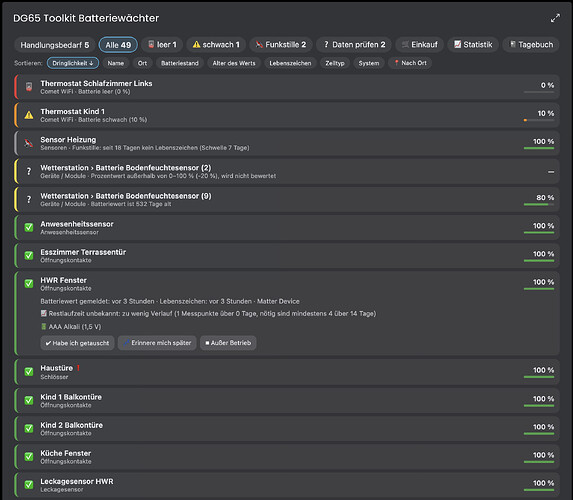Open the Statistik view
Viewport: 573px width, 500px height.
click(473, 45)
